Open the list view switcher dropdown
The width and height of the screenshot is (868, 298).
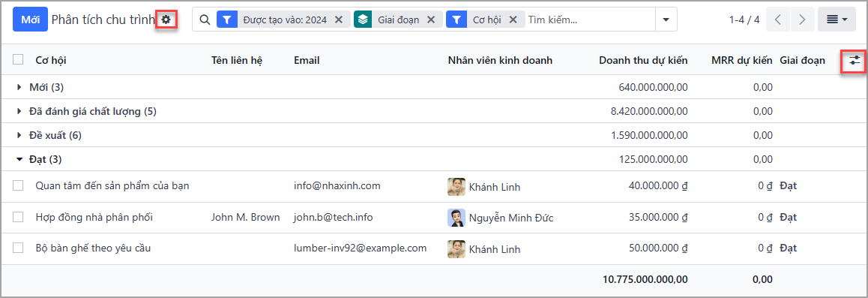point(837,20)
